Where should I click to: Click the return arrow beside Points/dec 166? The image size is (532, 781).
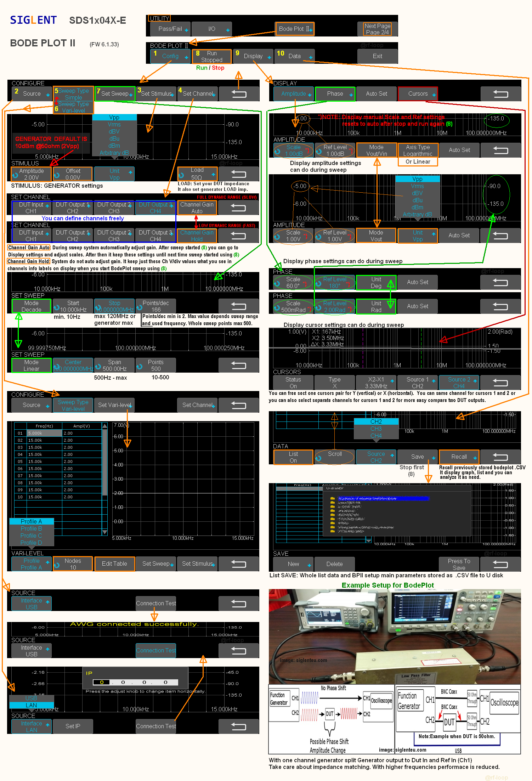click(x=239, y=306)
